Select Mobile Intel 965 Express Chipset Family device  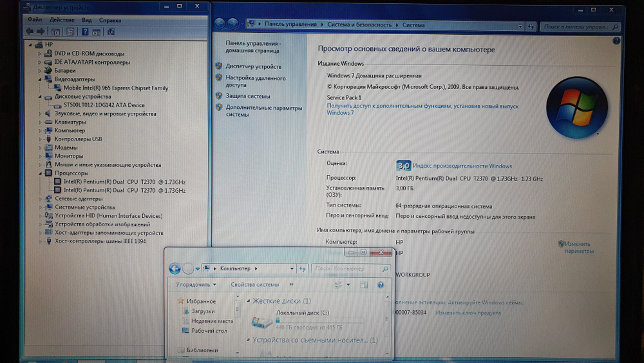(115, 88)
